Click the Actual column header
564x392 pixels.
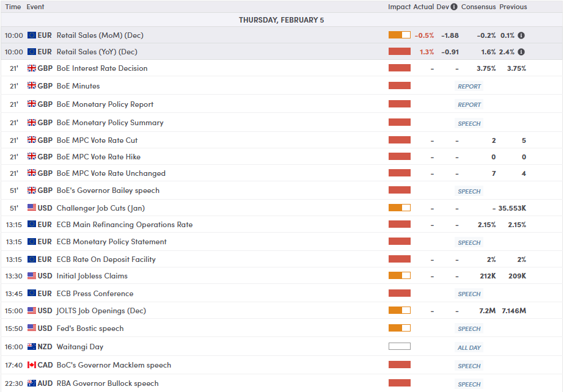click(x=423, y=7)
